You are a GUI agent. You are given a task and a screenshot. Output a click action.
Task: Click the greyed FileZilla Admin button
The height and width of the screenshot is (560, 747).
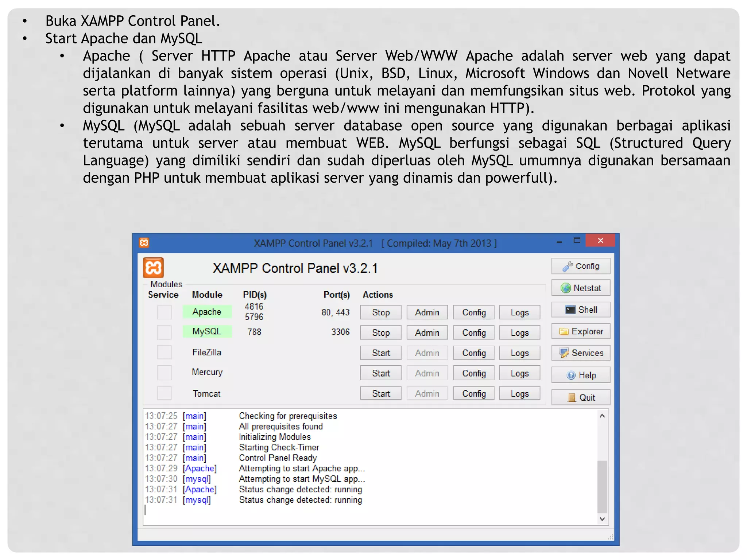click(x=427, y=353)
